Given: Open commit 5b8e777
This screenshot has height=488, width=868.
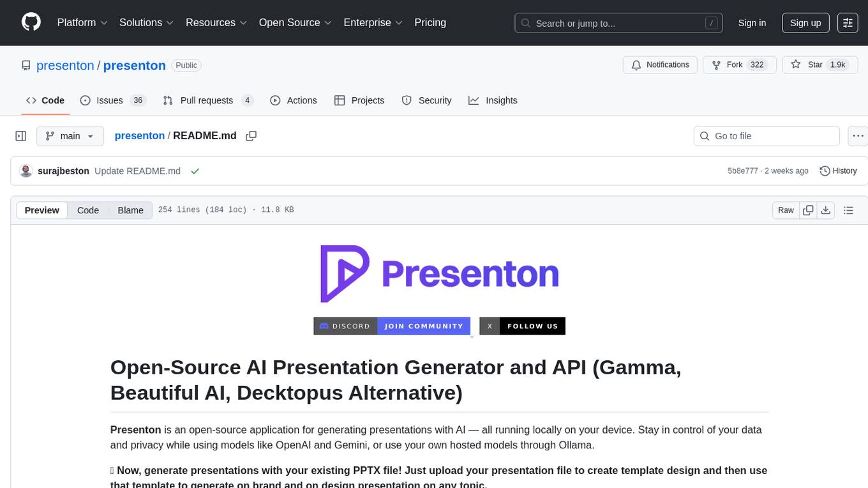Looking at the screenshot, I should (743, 171).
